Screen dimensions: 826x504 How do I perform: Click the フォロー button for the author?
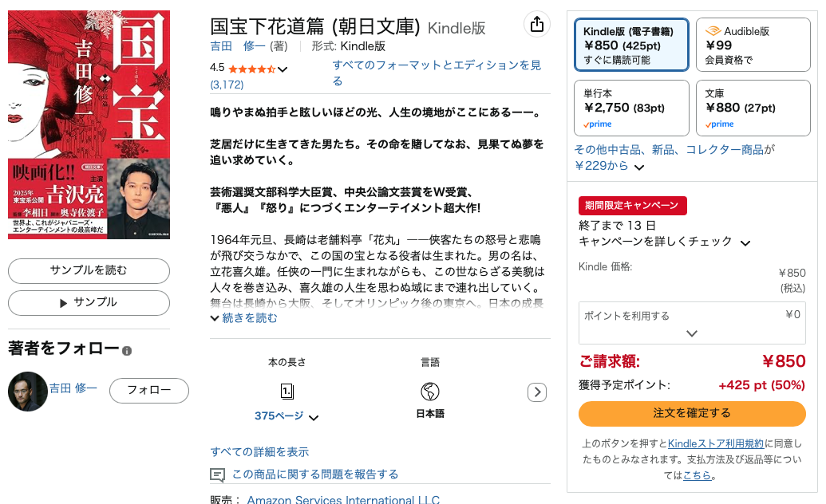click(149, 390)
